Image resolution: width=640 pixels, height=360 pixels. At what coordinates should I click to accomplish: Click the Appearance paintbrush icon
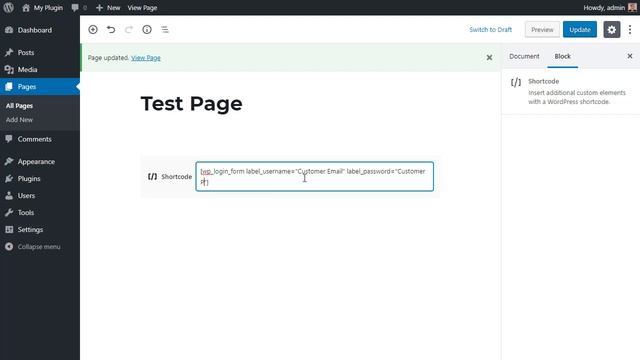tap(9, 162)
